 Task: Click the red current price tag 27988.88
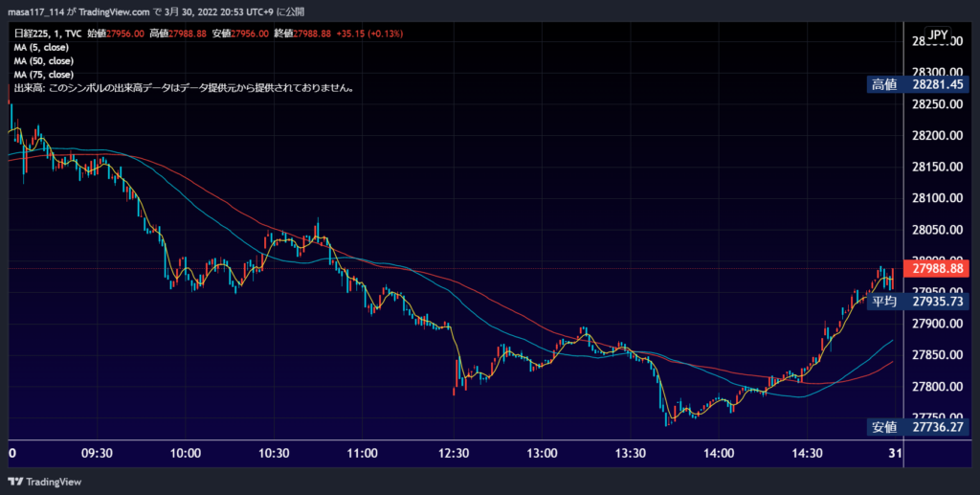tap(937, 269)
